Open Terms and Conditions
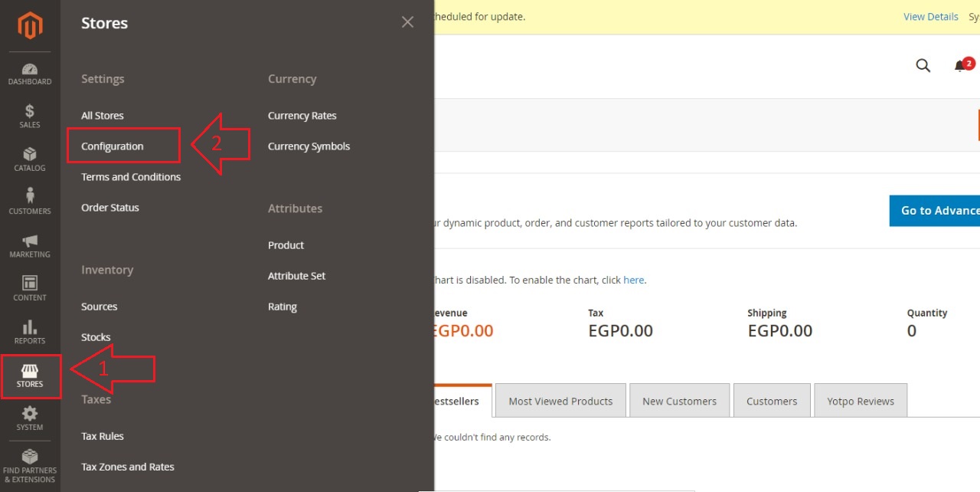Viewport: 980px width, 492px height. [131, 177]
